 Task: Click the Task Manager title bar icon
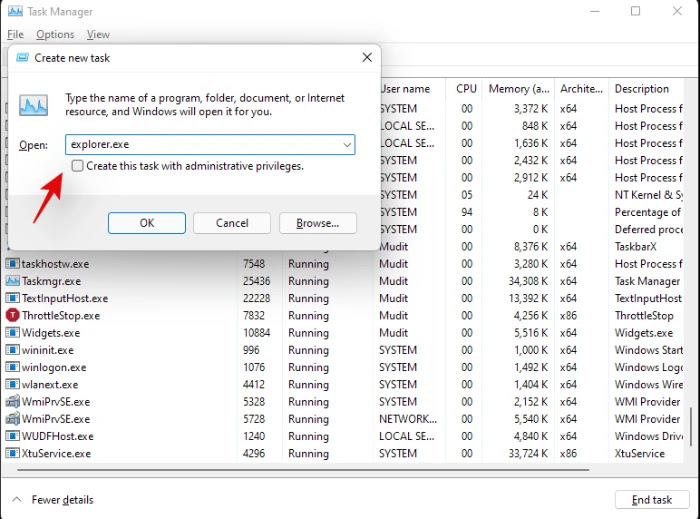pos(15,11)
